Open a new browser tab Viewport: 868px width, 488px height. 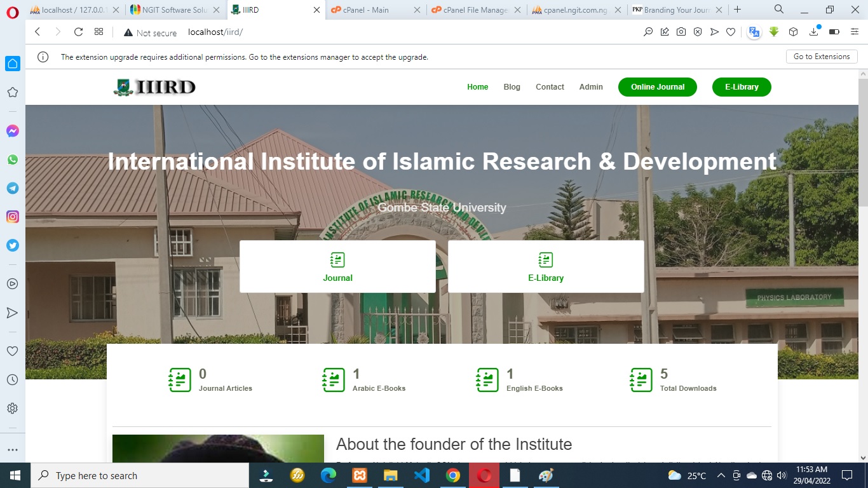click(x=737, y=10)
